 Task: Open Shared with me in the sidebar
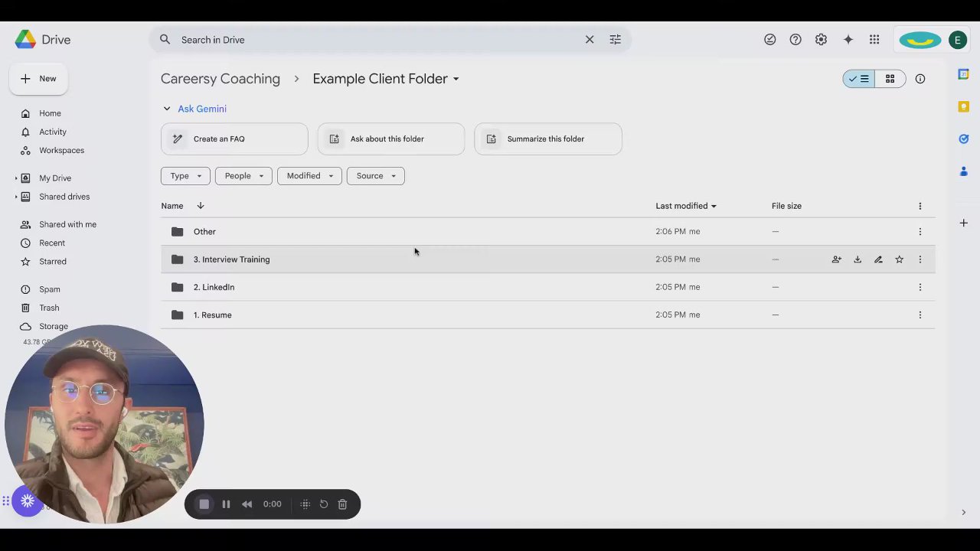[67, 224]
